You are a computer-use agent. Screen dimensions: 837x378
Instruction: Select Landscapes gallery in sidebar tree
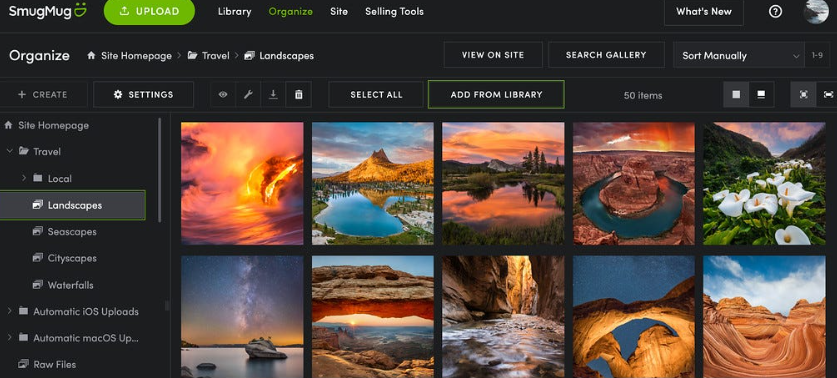(x=73, y=205)
